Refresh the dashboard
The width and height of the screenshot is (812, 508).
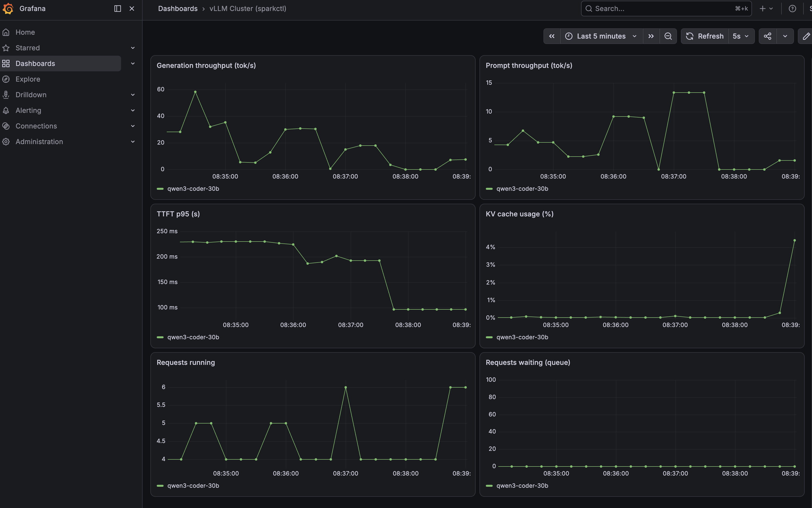click(x=705, y=36)
